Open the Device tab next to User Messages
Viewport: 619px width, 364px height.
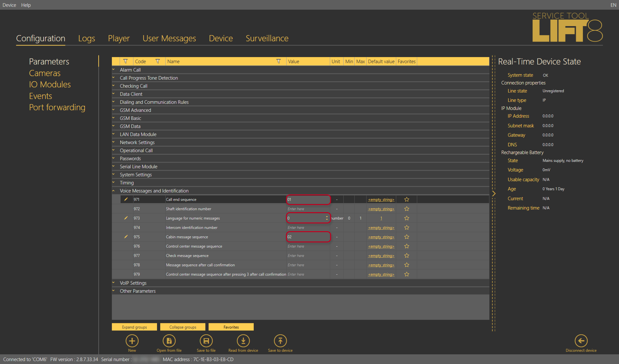pyautogui.click(x=221, y=38)
